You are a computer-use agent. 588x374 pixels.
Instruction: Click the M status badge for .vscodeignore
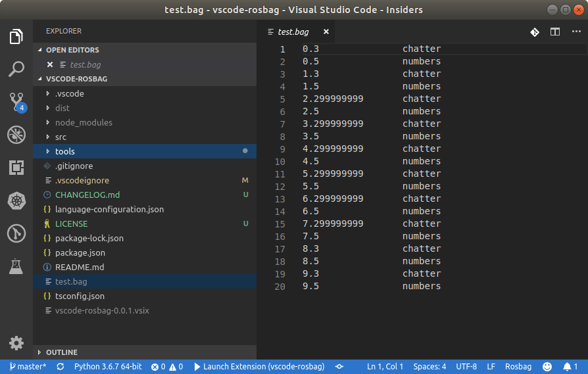pyautogui.click(x=245, y=180)
